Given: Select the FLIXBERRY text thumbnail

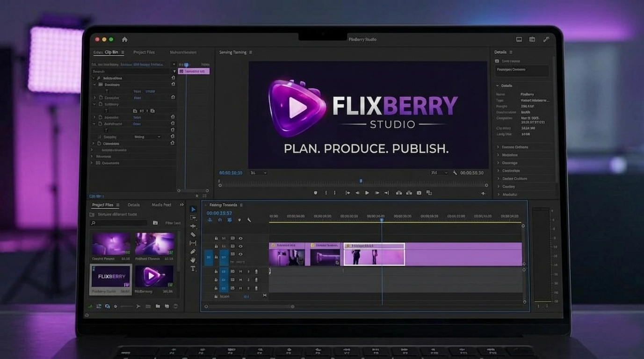Looking at the screenshot, I should pos(111,279).
